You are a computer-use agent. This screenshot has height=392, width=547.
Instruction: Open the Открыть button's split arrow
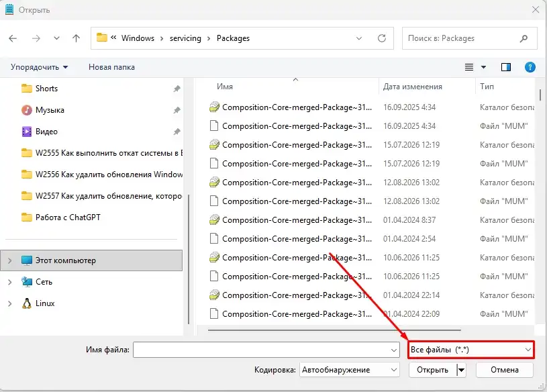point(461,370)
